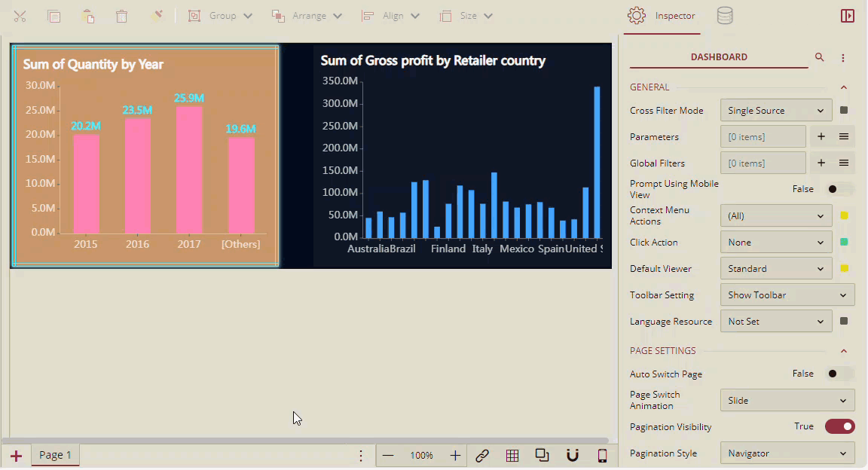868x470 pixels.
Task: Open Page Switch Animation dropdown
Action: click(x=787, y=401)
